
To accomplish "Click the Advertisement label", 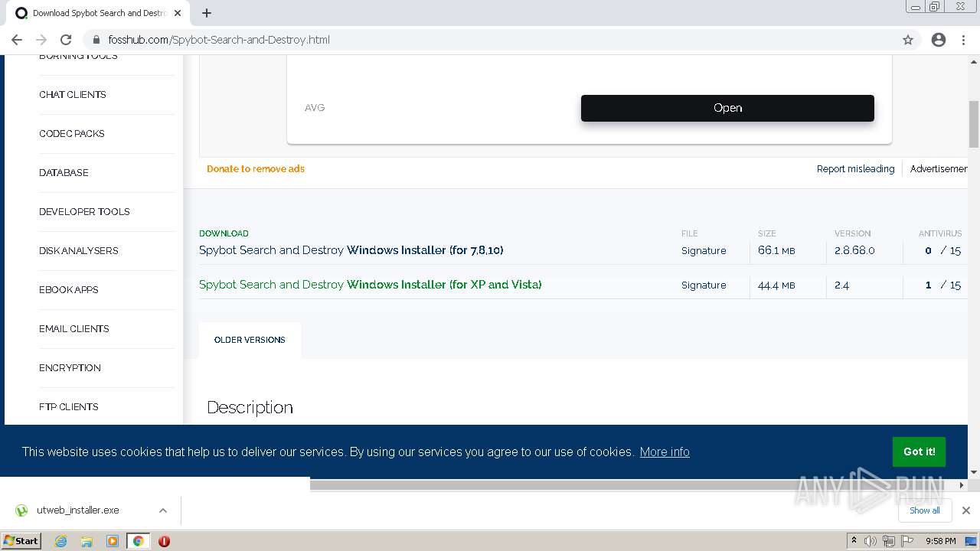I will pos(939,169).
